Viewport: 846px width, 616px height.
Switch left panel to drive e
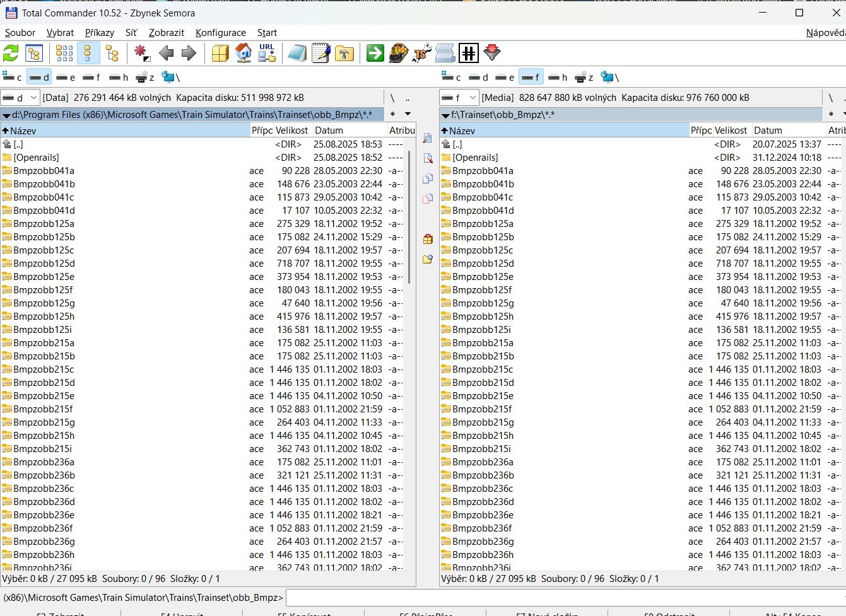[66, 78]
